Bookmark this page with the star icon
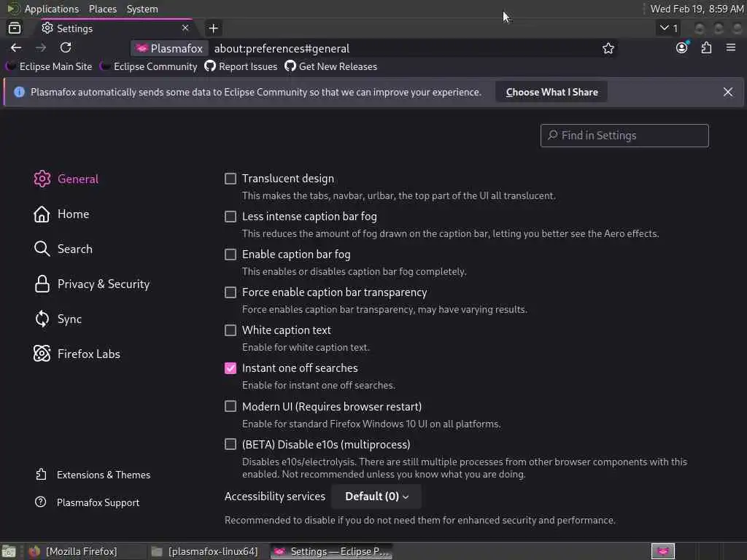This screenshot has width=747, height=560. [608, 48]
